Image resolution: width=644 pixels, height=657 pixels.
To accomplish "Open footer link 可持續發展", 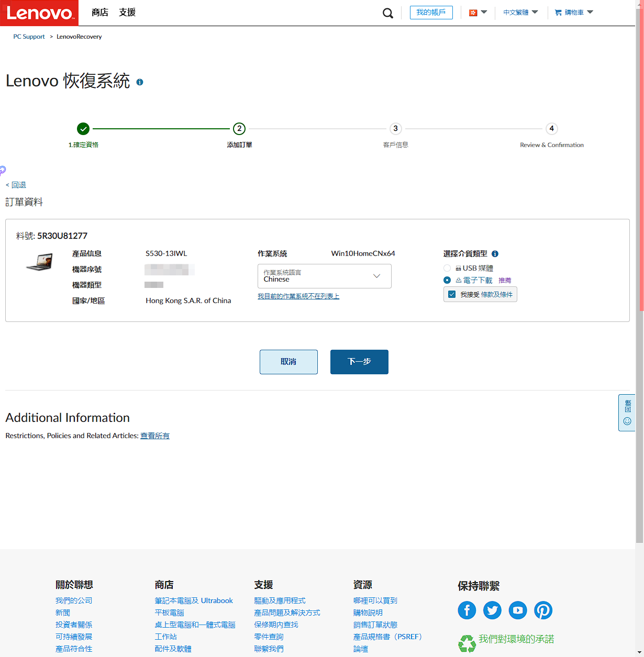I will click(x=74, y=637).
